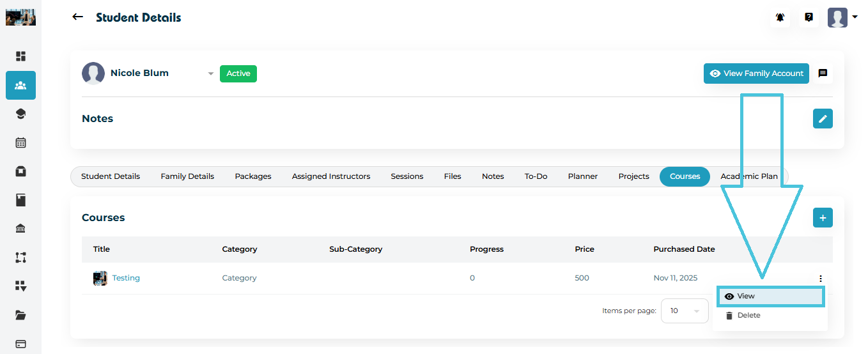Switch to the Packages tab
Viewport: 868px width, 354px height.
coord(253,176)
